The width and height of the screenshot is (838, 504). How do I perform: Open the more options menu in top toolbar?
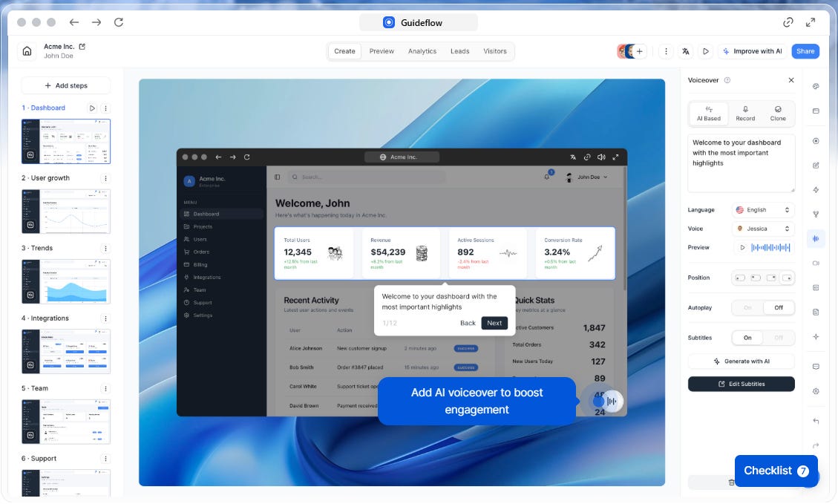point(666,51)
